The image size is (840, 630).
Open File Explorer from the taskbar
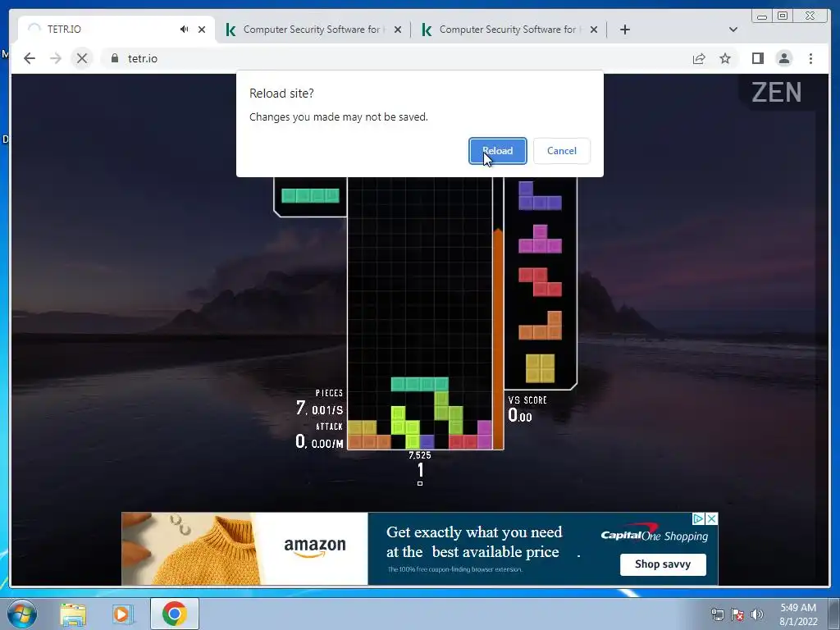click(x=73, y=614)
